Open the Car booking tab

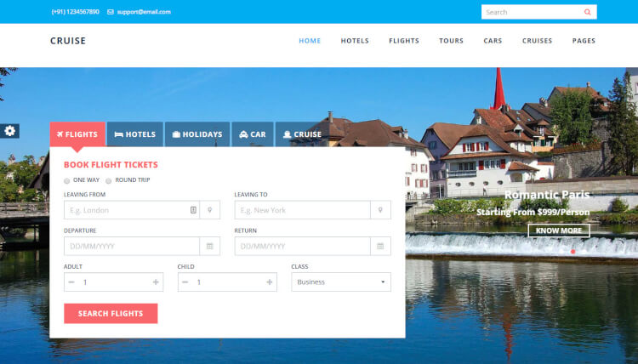pyautogui.click(x=253, y=134)
